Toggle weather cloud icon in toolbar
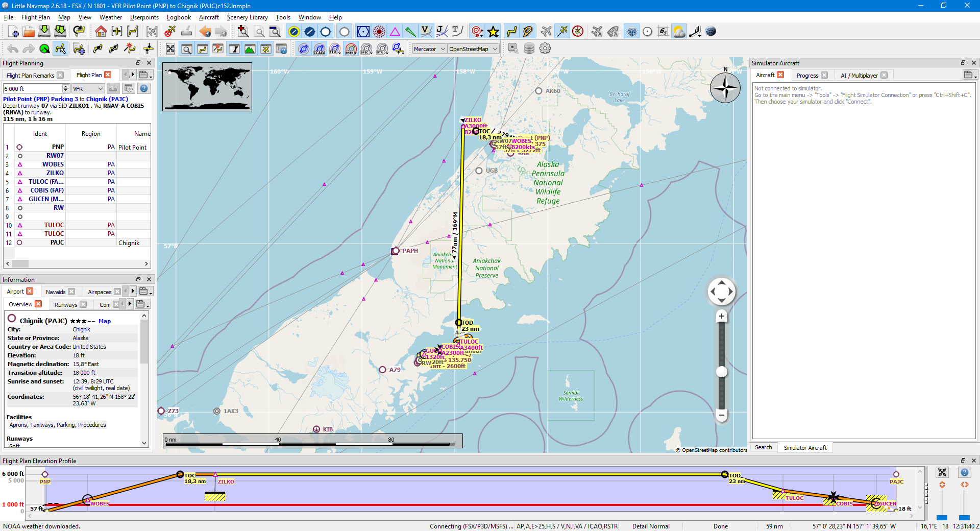Image resolution: width=980 pixels, height=531 pixels. (x=679, y=32)
